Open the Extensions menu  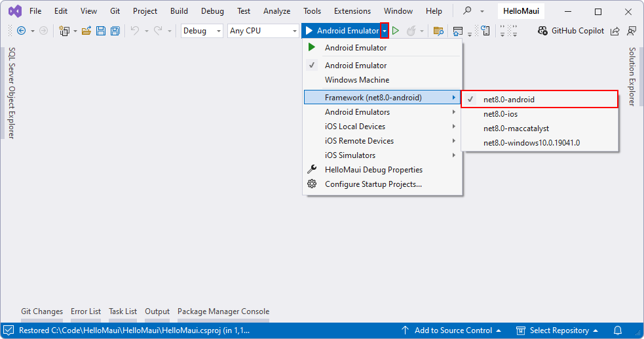pyautogui.click(x=352, y=11)
